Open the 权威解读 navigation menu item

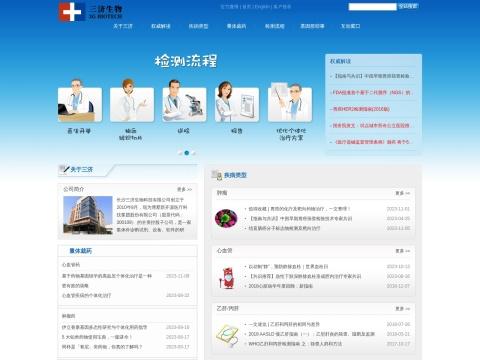[x=161, y=26]
